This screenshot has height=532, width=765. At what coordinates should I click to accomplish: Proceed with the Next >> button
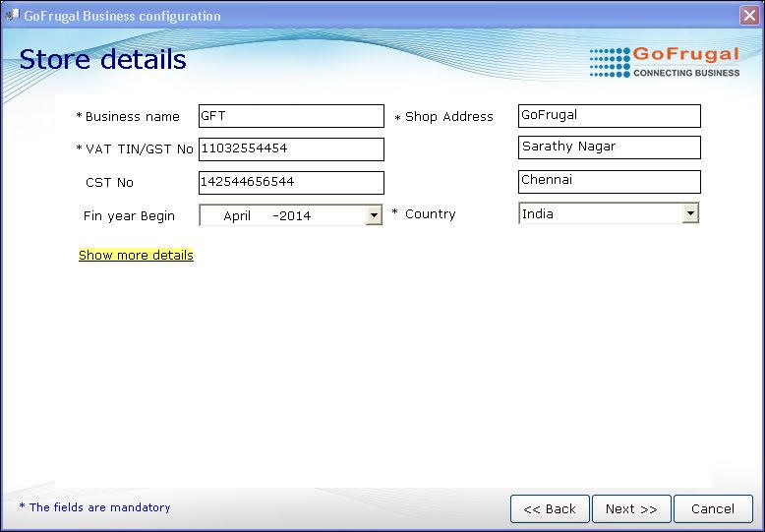tap(631, 509)
